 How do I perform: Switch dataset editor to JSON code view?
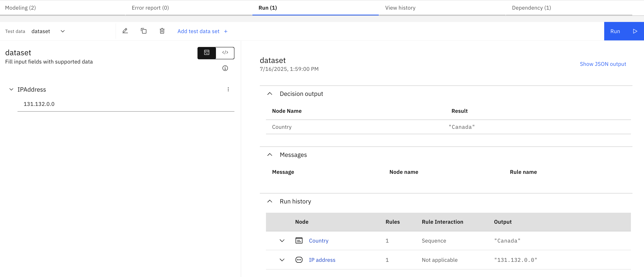[x=225, y=53]
